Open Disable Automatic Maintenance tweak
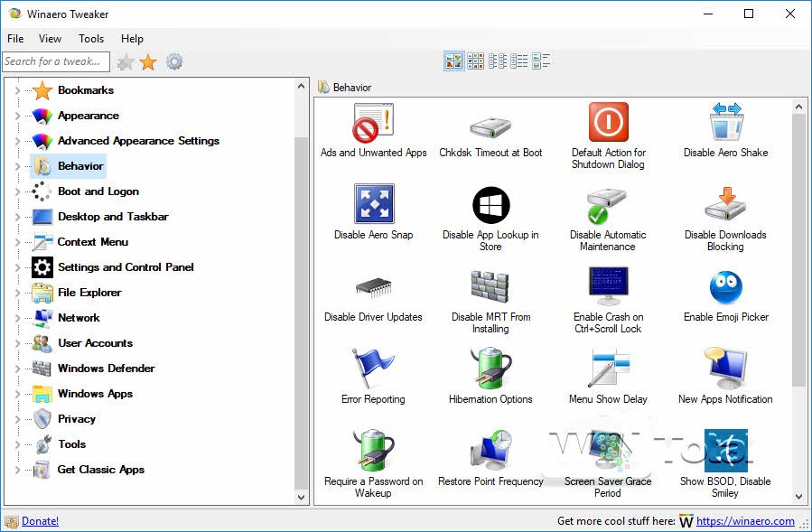The image size is (812, 532). 608,219
